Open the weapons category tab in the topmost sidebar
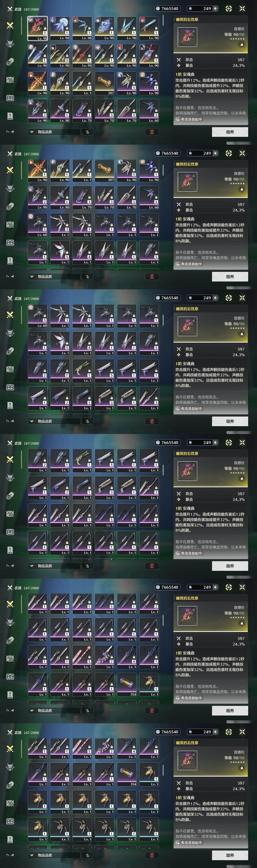Screen dimensions: 257x868 [10, 25]
